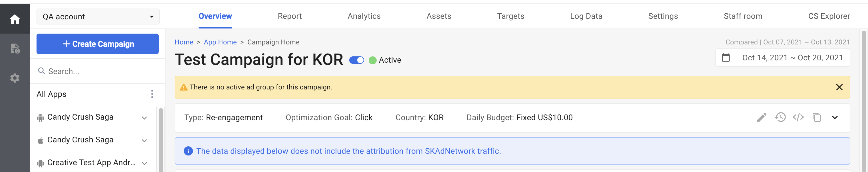View campaign history clock icon

point(780,118)
